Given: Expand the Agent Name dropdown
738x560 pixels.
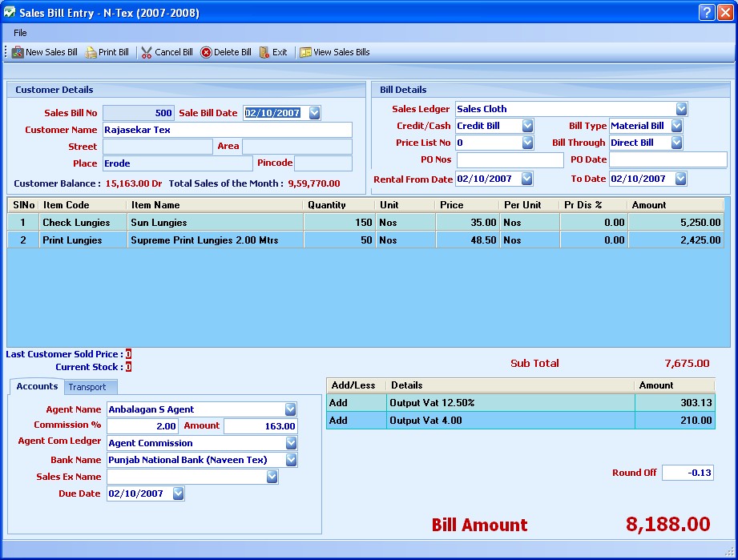Looking at the screenshot, I should tap(290, 409).
